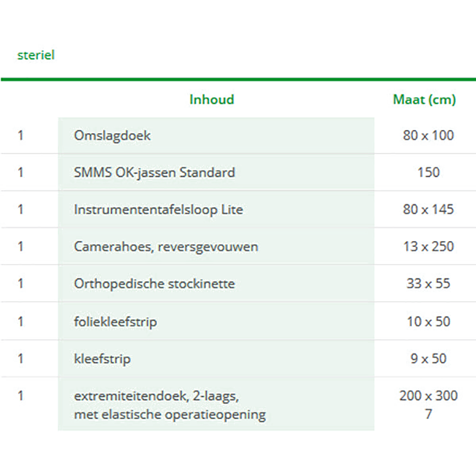Viewport: 476px width, 476px height.
Task: Click the SMMS OK-jassen Standard item
Action: pyautogui.click(x=155, y=173)
